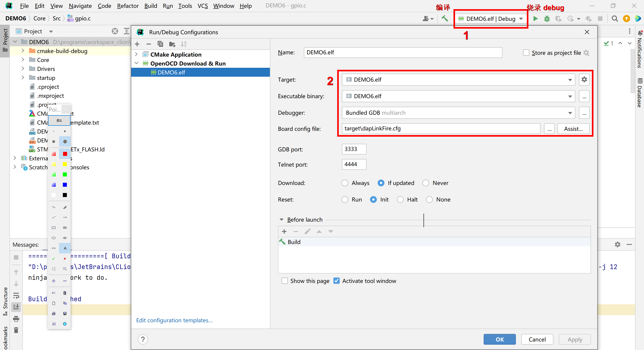Add new configuration with plus icon
Screen dimensions: 644x350
tap(137, 44)
